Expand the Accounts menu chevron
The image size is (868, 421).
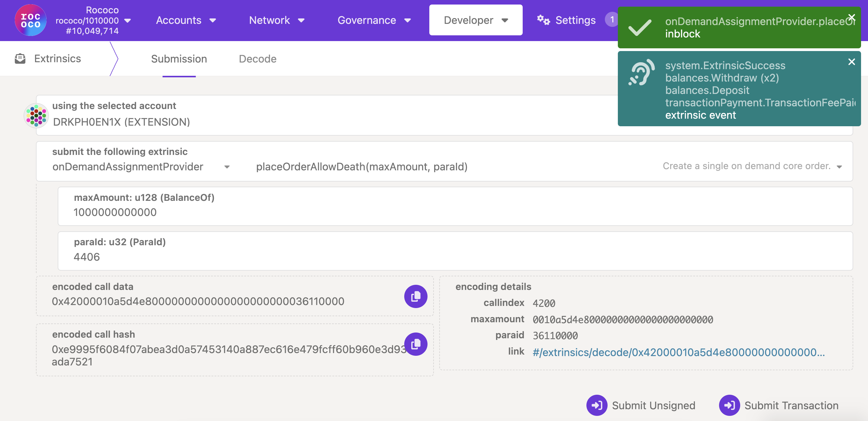(213, 21)
